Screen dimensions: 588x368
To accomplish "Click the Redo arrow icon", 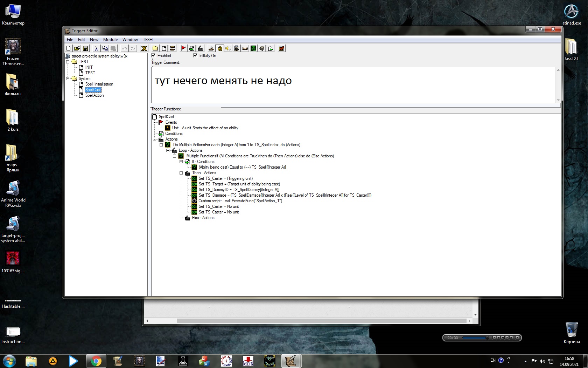I will tap(133, 48).
